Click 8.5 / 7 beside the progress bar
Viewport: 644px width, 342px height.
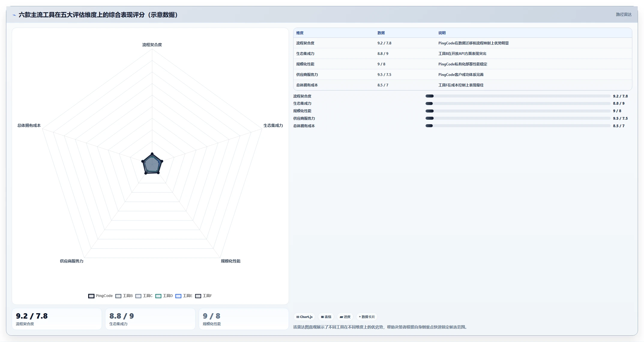pos(619,126)
